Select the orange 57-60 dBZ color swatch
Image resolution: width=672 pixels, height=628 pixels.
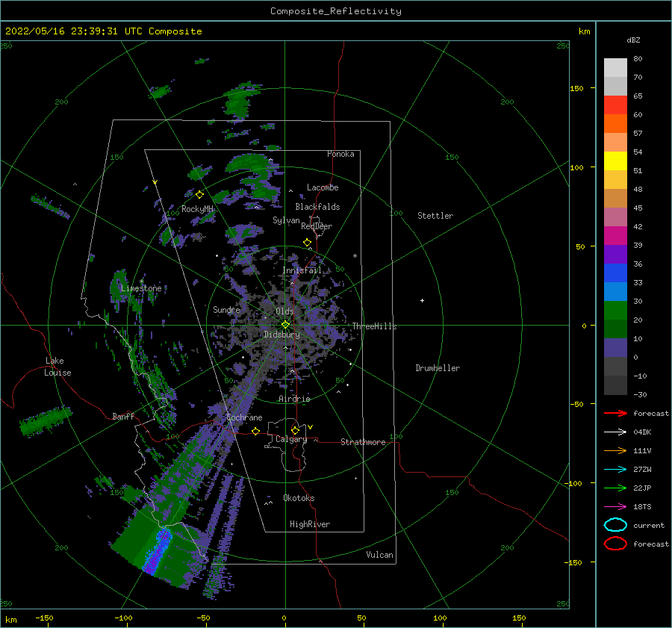pyautogui.click(x=615, y=124)
